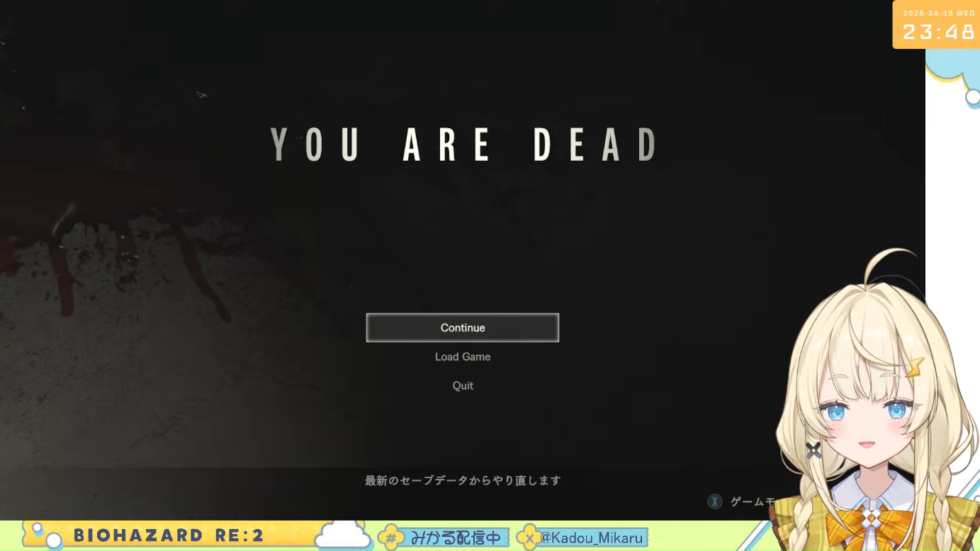
Task: Click the X logo beside @Kadou_Mikaru
Action: point(529,538)
